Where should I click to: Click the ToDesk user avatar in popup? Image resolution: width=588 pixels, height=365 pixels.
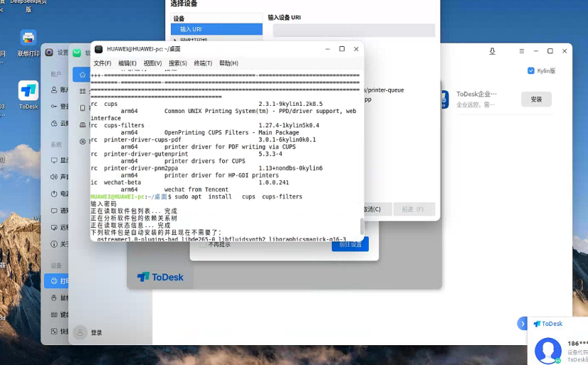[x=548, y=350]
